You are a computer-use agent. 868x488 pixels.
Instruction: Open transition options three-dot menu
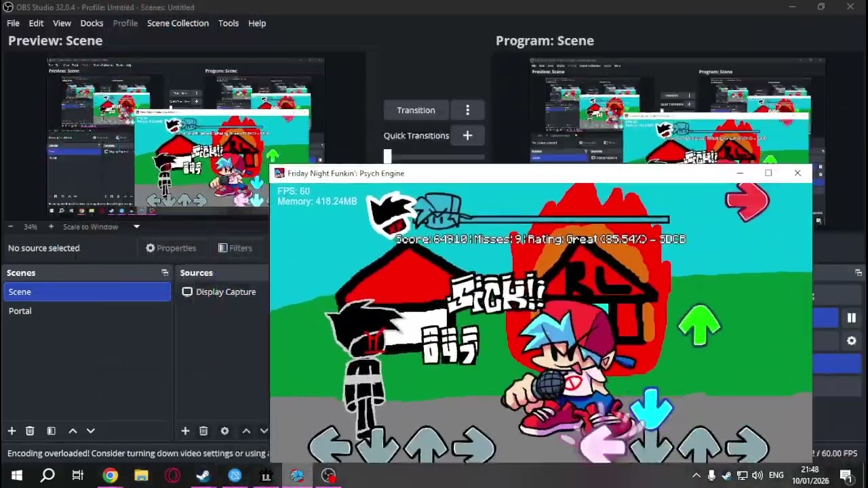[467, 110]
